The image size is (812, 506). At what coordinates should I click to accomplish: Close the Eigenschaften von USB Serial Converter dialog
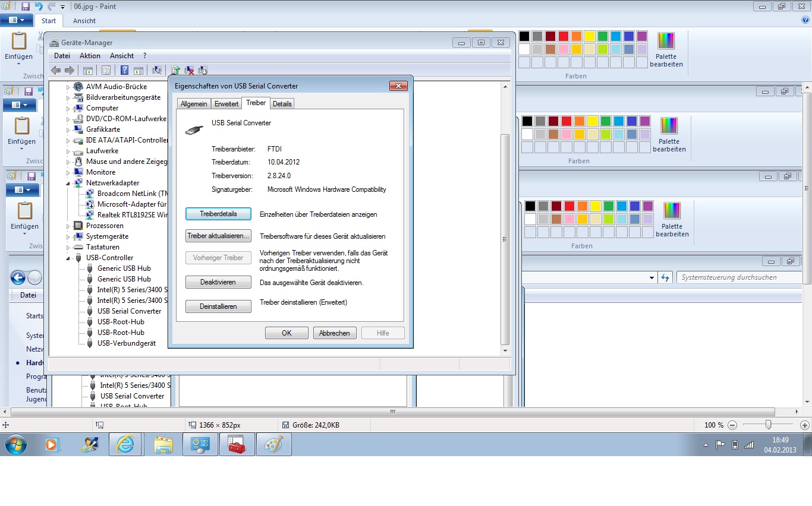[398, 86]
